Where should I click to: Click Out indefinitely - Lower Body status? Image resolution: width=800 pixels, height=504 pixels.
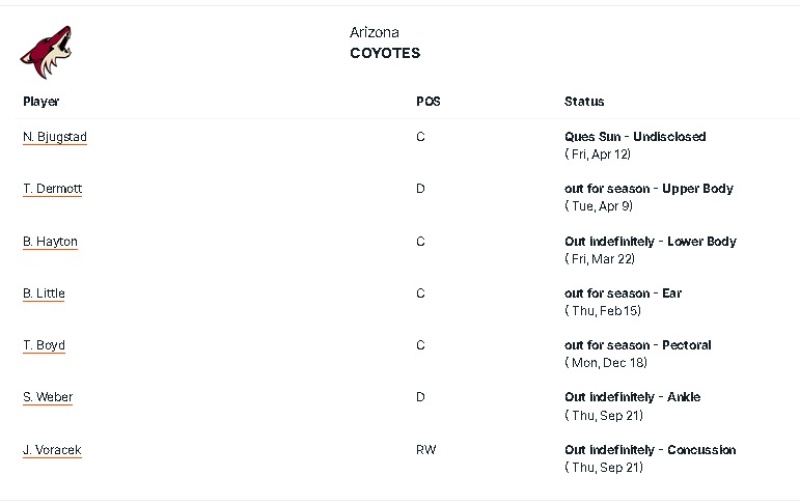[650, 241]
